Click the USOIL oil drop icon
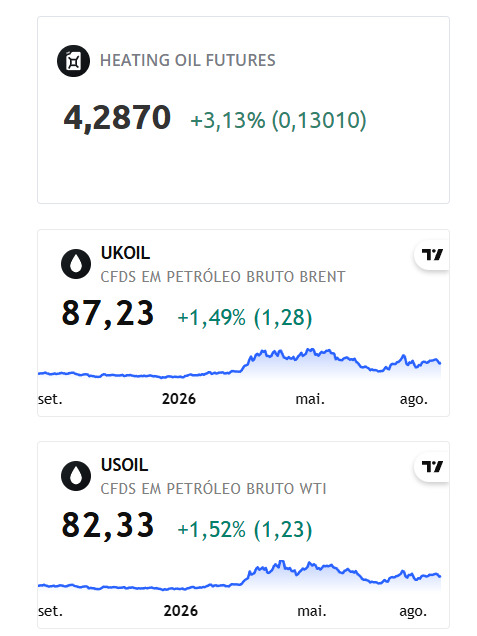This screenshot has height=636, width=477. point(76,476)
